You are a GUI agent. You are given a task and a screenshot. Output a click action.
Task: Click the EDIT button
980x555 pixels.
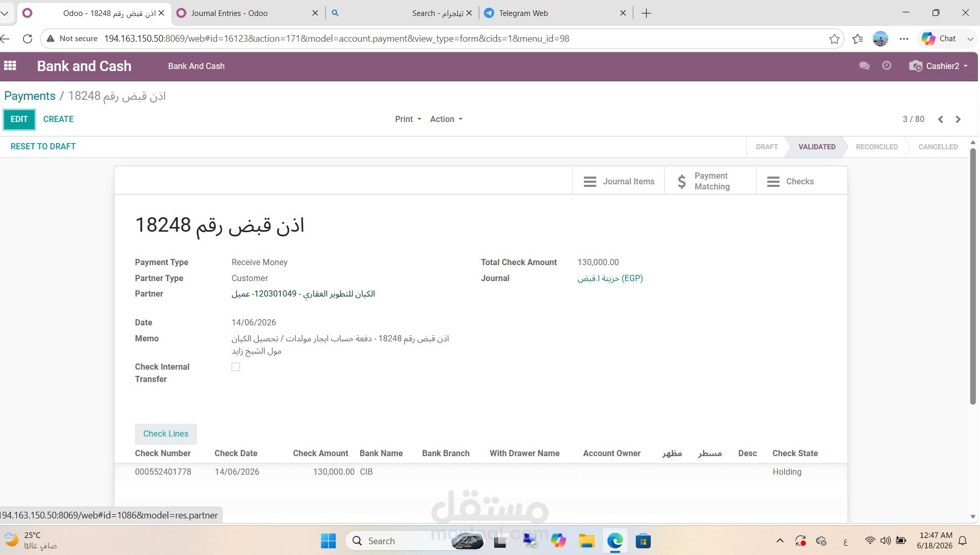pyautogui.click(x=19, y=119)
